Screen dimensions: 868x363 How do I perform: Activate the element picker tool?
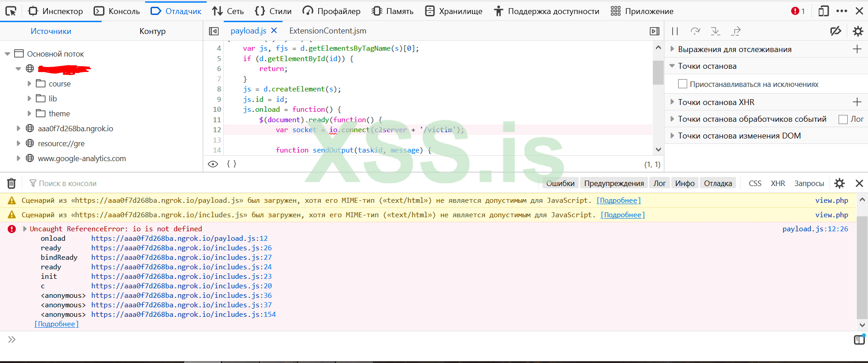(x=11, y=11)
